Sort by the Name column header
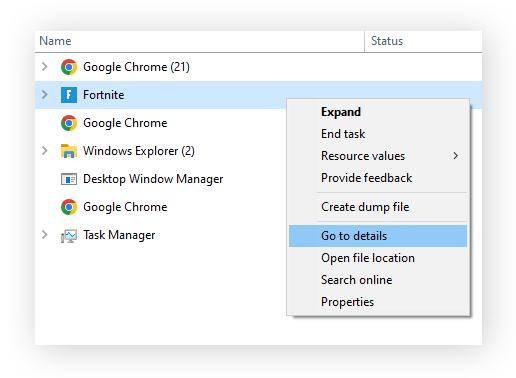The height and width of the screenshot is (378, 516). tap(199, 41)
